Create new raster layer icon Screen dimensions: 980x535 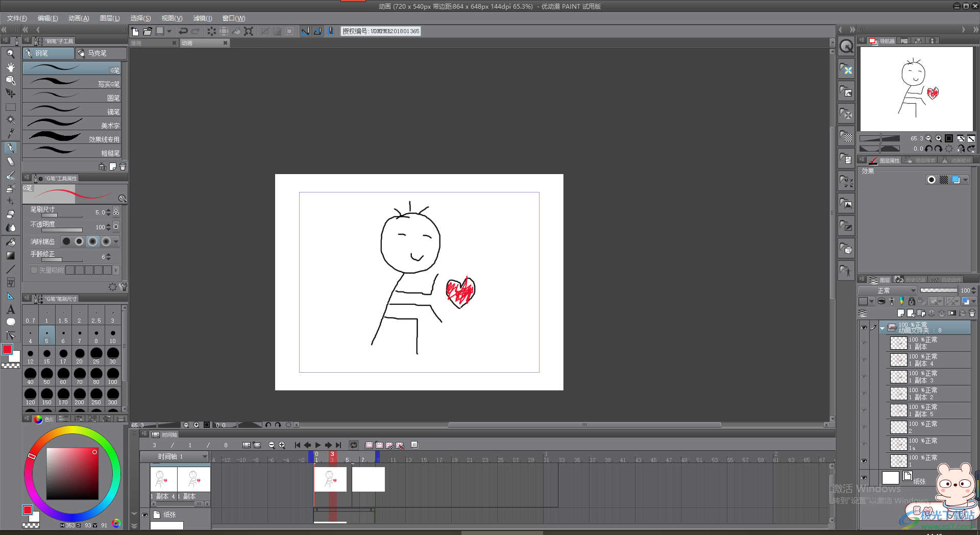[901, 313]
